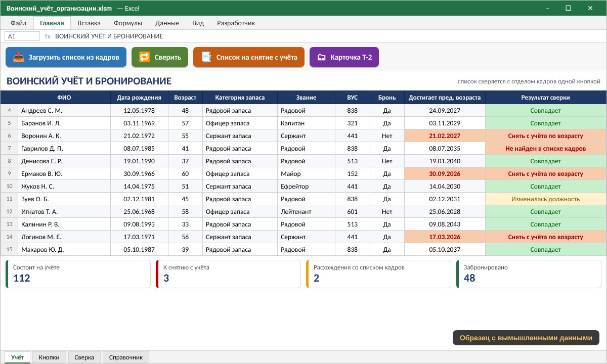Click birth date 09.08.1993

click(139, 224)
